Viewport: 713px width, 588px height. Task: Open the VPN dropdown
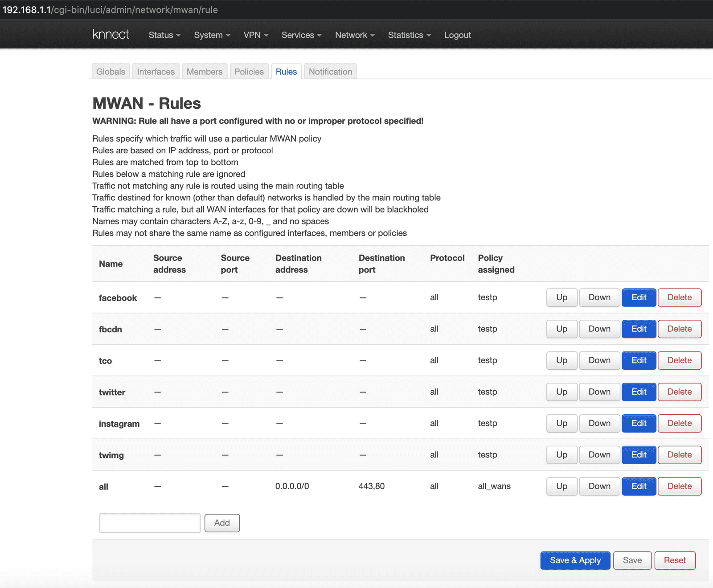[255, 35]
